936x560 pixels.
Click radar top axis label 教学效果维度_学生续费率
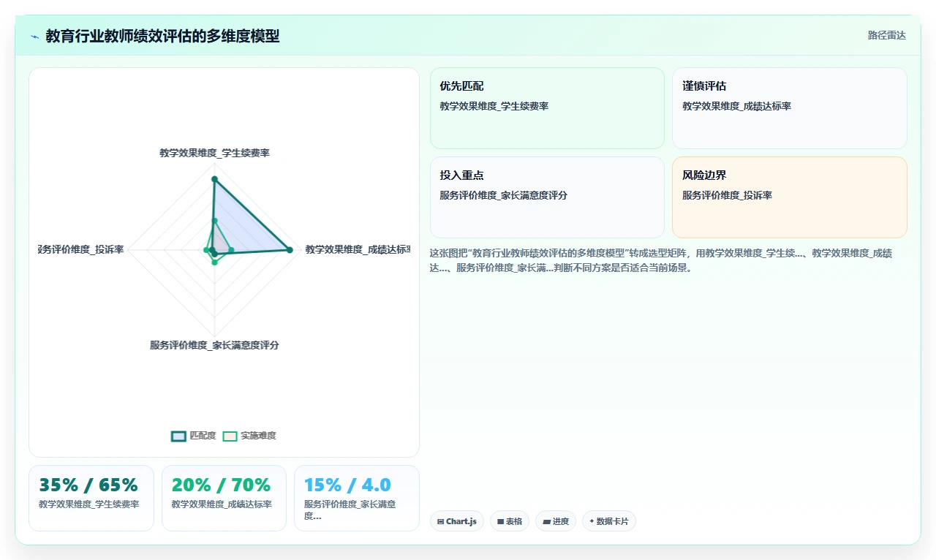[x=214, y=153]
